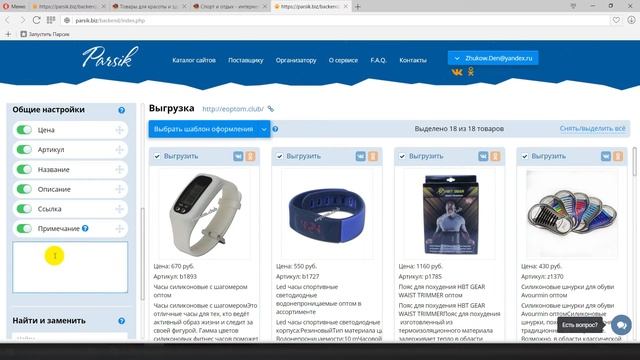The image size is (640, 360).
Task: Click VK export icon on HBT GEAR belt card
Action: (483, 156)
